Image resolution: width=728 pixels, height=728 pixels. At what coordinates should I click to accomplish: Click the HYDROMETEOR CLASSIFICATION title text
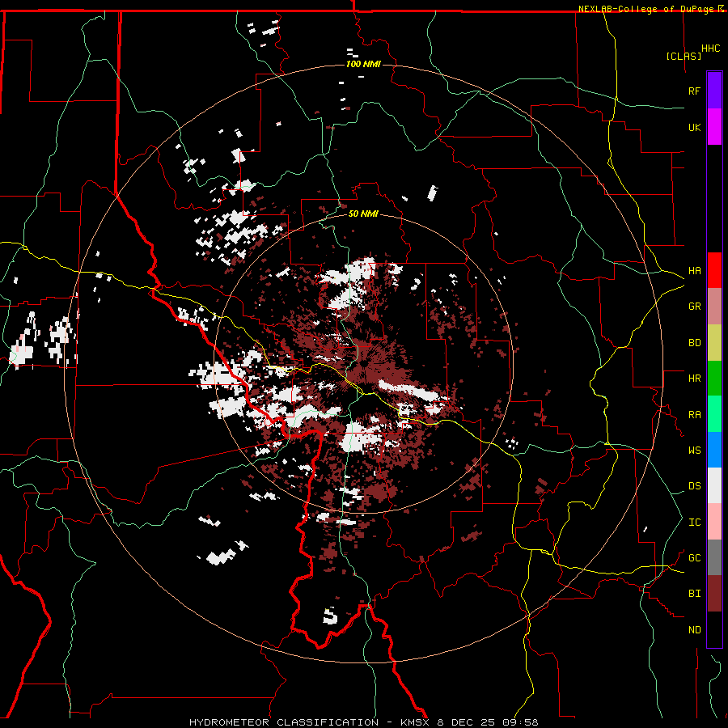point(284,722)
